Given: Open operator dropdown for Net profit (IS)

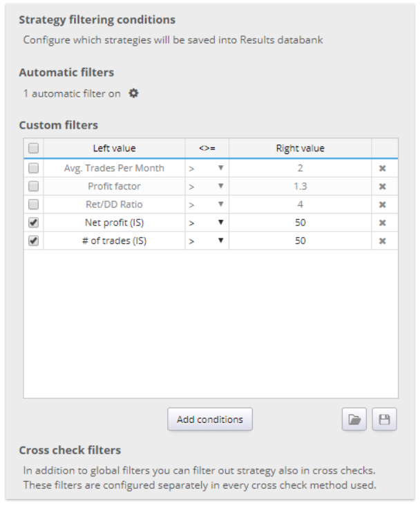Looking at the screenshot, I should click(x=207, y=223).
